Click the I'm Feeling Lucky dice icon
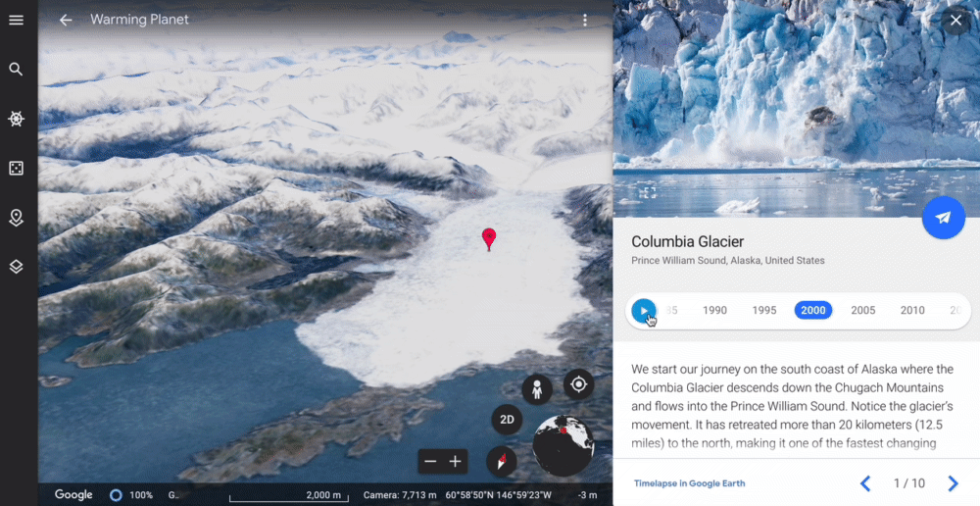The image size is (980, 506). click(17, 168)
